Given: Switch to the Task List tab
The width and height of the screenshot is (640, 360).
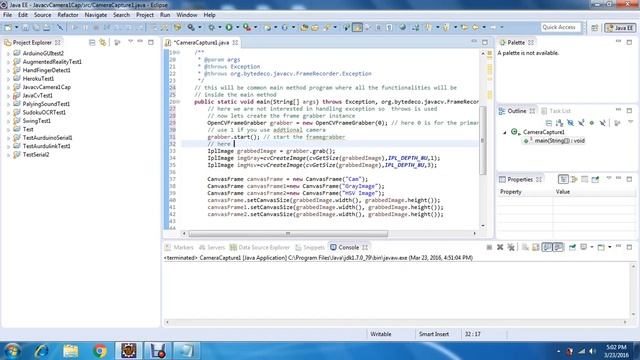Looking at the screenshot, I should pos(556,111).
